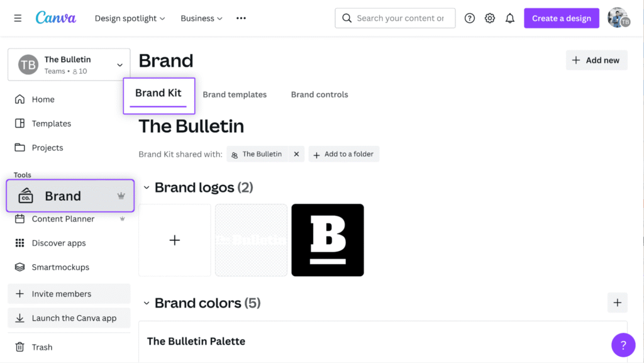
Task: Click the Canva logo
Action: pos(56,18)
